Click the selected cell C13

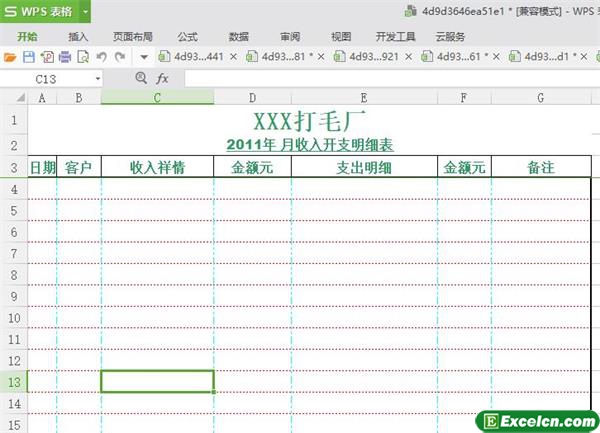157,381
